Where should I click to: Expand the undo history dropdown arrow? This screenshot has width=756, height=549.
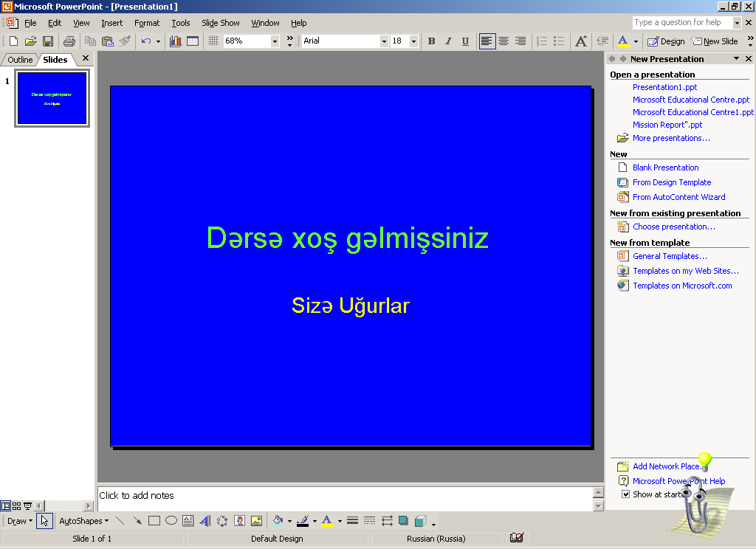click(158, 41)
